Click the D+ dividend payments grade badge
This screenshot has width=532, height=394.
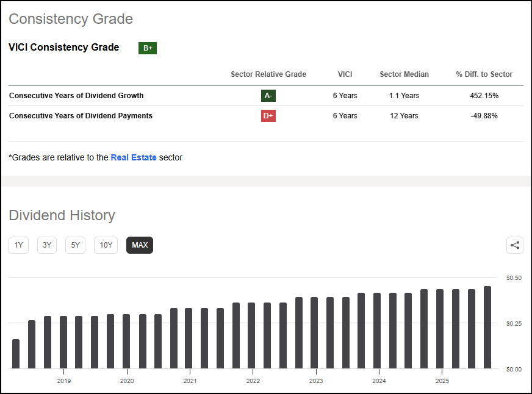click(268, 116)
